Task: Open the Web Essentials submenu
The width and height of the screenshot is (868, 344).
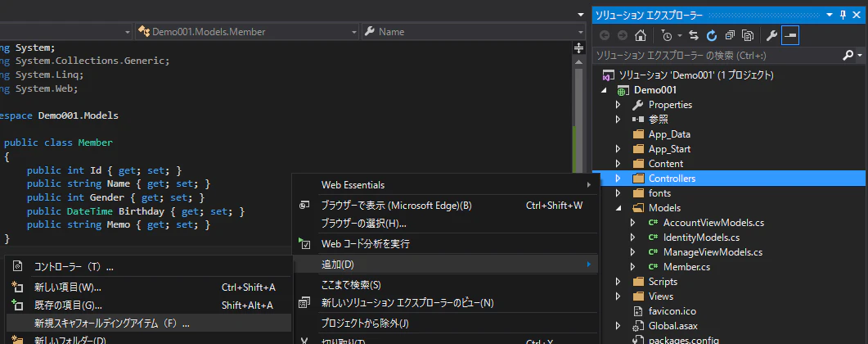Action: 446,184
